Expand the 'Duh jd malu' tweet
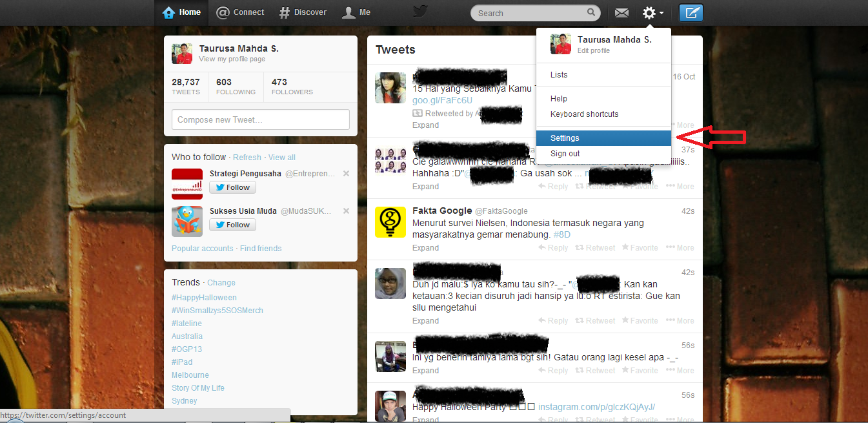This screenshot has width=868, height=423. click(x=425, y=321)
